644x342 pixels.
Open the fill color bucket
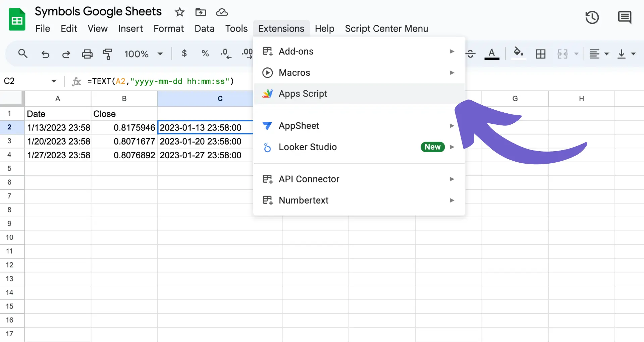519,53
